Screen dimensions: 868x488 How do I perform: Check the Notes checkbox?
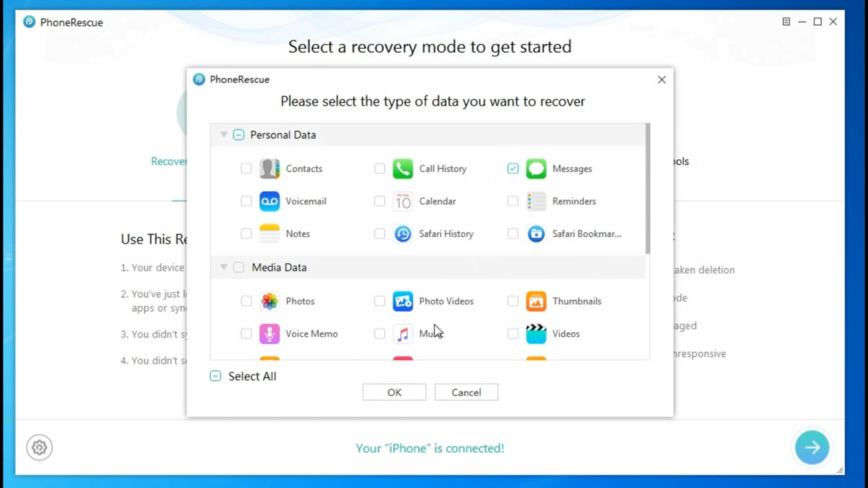pos(246,234)
